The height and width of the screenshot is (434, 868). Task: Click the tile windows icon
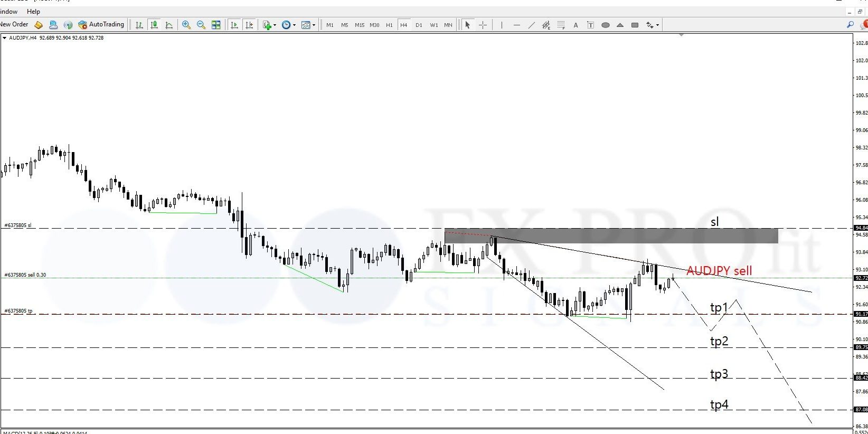coord(216,25)
